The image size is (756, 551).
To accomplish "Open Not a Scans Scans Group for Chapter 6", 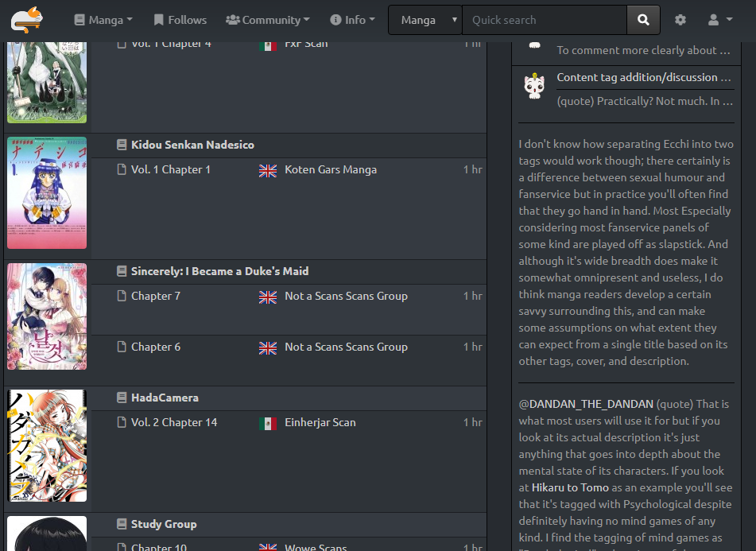I will (346, 347).
